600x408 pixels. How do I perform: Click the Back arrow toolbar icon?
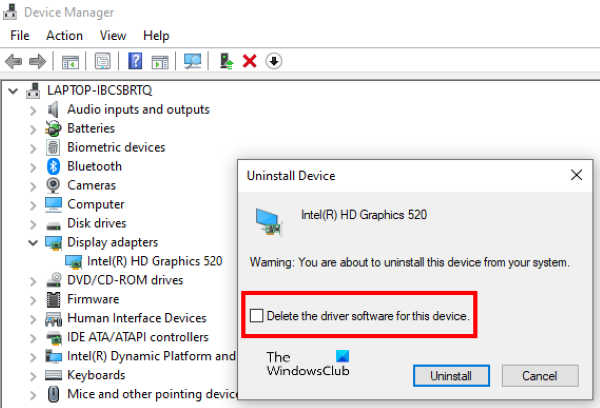point(15,61)
